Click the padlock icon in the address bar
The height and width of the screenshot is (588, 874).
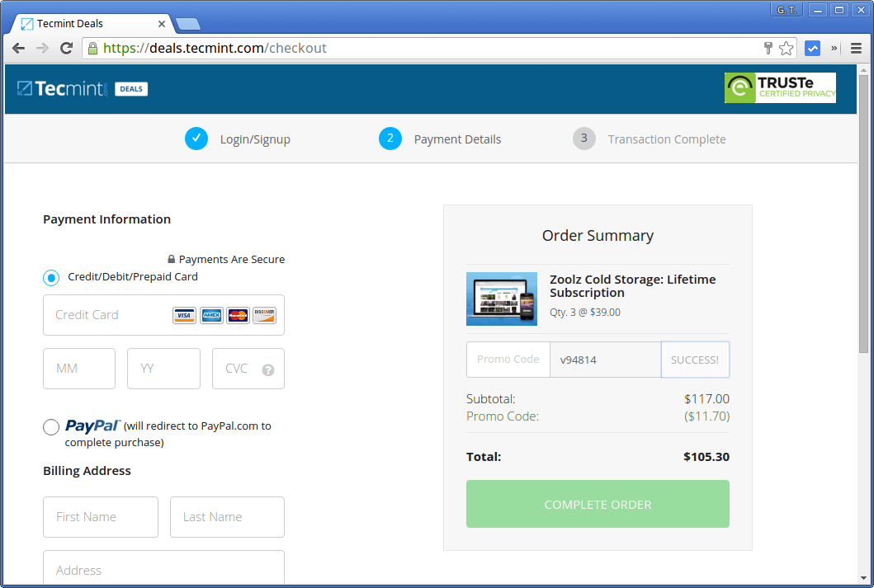92,48
